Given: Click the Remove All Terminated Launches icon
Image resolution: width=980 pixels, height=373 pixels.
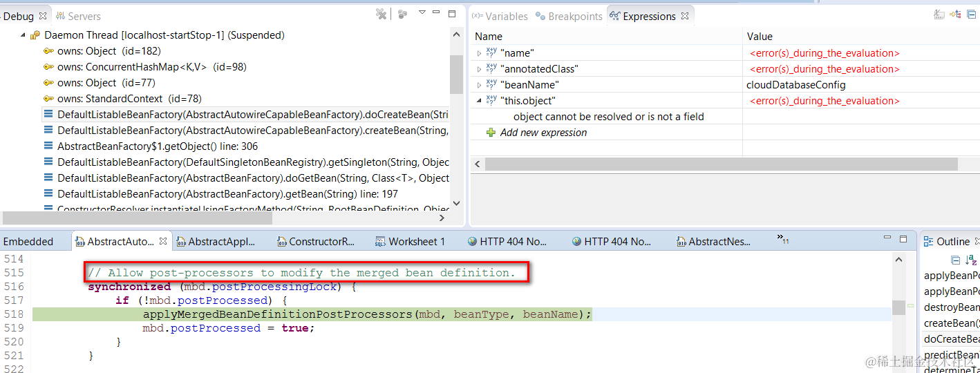Looking at the screenshot, I should click(x=381, y=14).
